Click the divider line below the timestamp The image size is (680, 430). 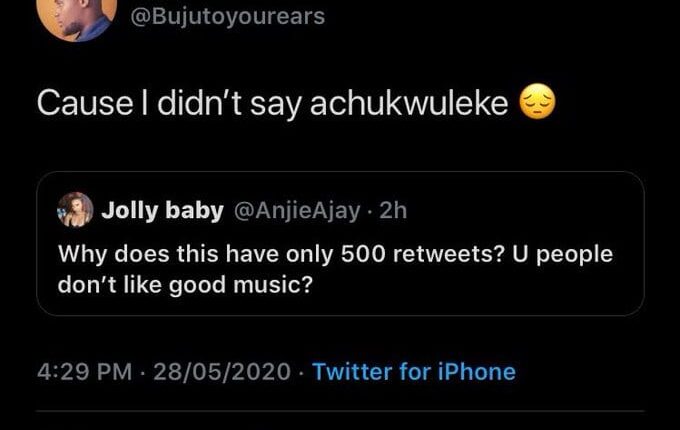(x=340, y=412)
